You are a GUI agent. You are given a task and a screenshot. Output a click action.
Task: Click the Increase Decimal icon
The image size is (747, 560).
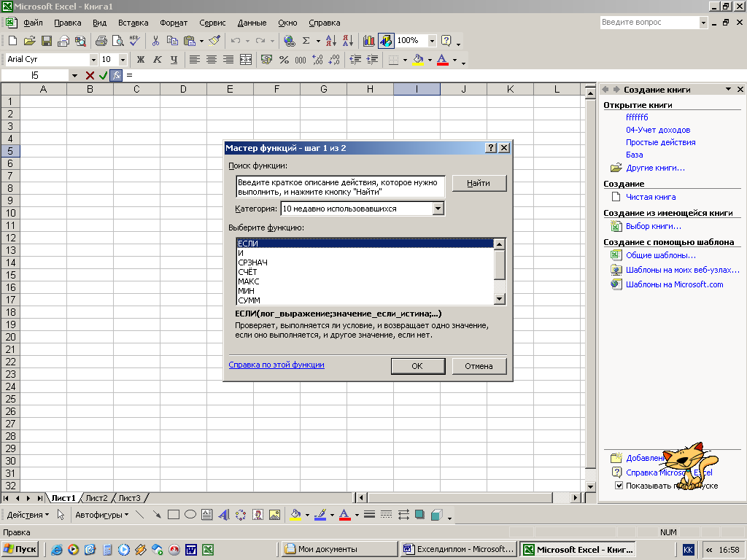(x=317, y=60)
